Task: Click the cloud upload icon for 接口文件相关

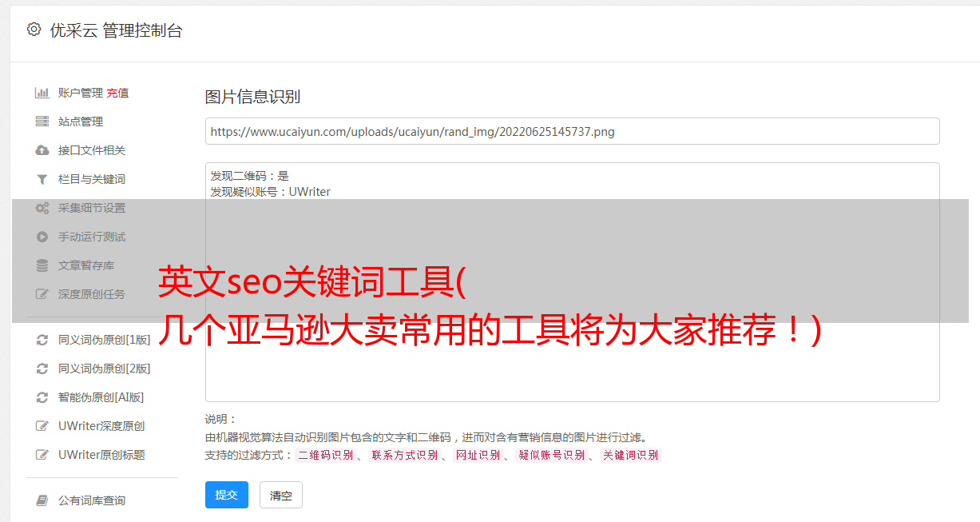Action: [42, 150]
